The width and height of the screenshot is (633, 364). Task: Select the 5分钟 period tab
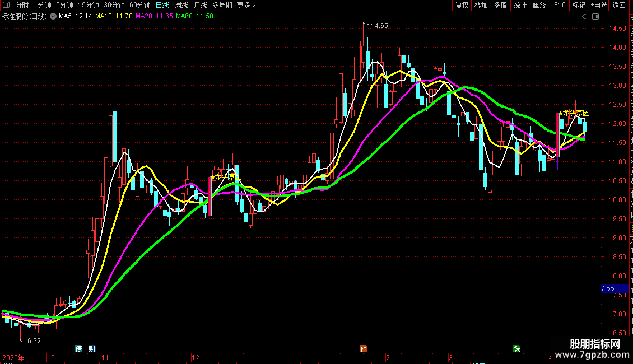(x=64, y=5)
